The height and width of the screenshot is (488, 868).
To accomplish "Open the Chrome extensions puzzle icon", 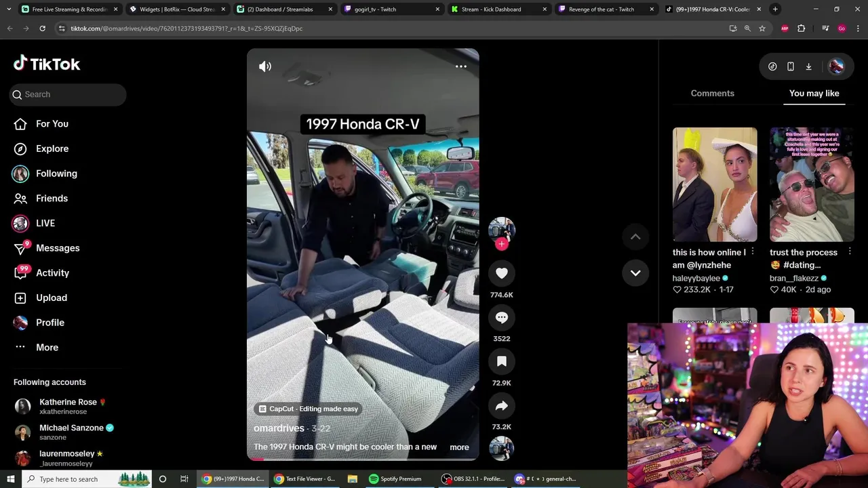I will (x=802, y=28).
